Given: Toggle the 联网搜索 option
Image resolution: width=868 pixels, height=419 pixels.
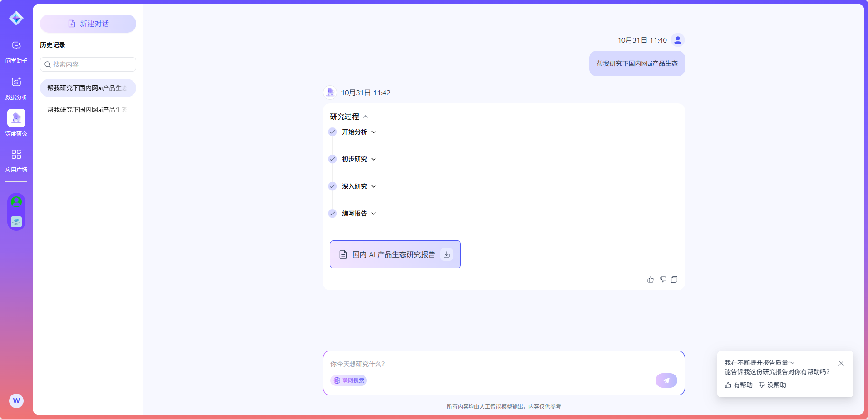Looking at the screenshot, I should coord(349,380).
